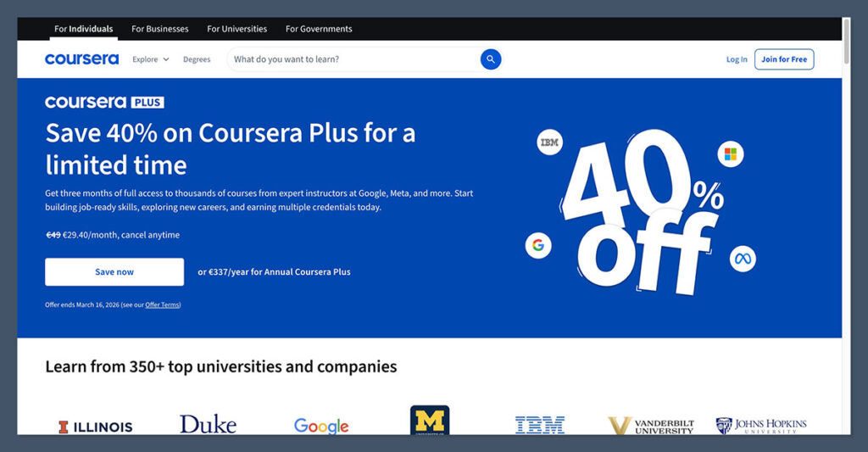The width and height of the screenshot is (868, 452).
Task: Click the IBM badge in the banner
Action: pos(549,142)
